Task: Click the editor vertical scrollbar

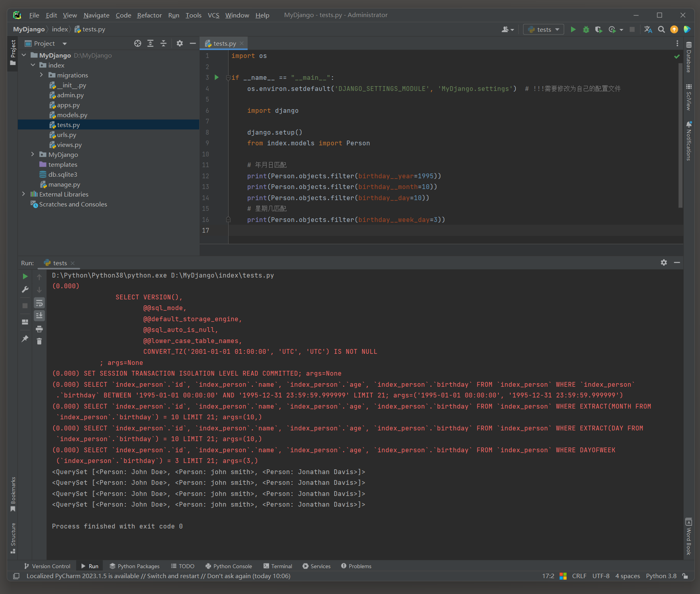Action: 681,135
